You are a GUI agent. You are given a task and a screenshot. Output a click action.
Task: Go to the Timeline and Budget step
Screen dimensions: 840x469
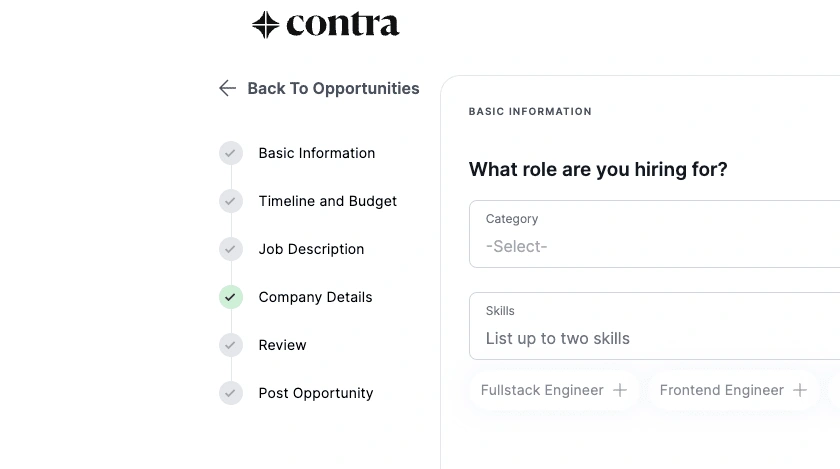click(x=327, y=201)
